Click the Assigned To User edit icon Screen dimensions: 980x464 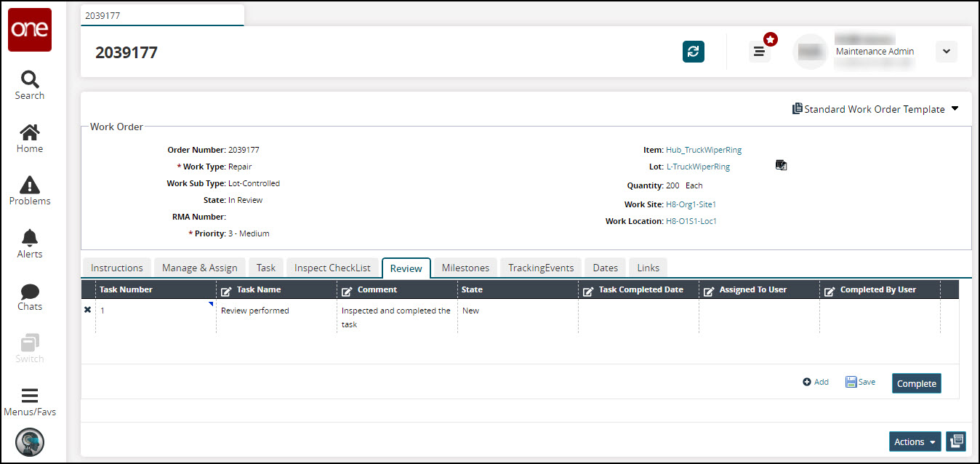pyautogui.click(x=709, y=291)
